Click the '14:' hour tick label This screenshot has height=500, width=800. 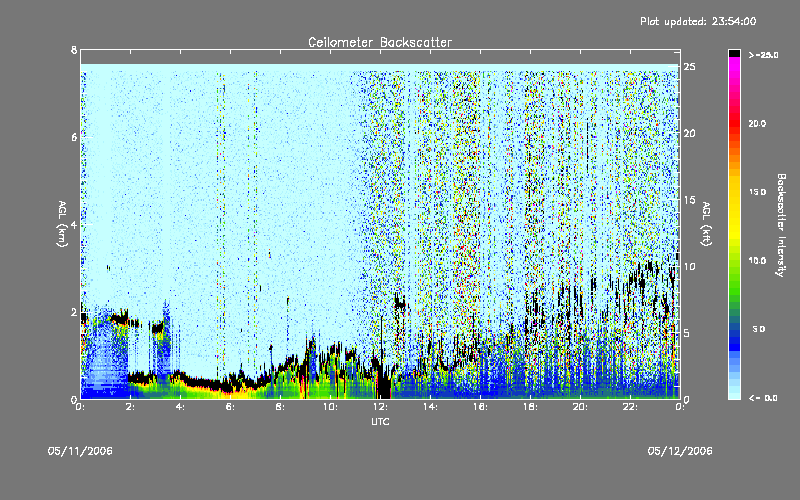pyautogui.click(x=430, y=407)
